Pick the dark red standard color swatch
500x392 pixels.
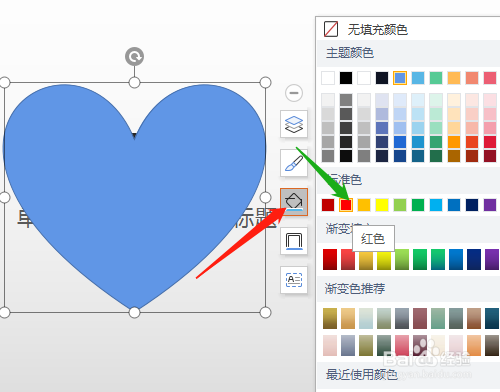(x=328, y=205)
